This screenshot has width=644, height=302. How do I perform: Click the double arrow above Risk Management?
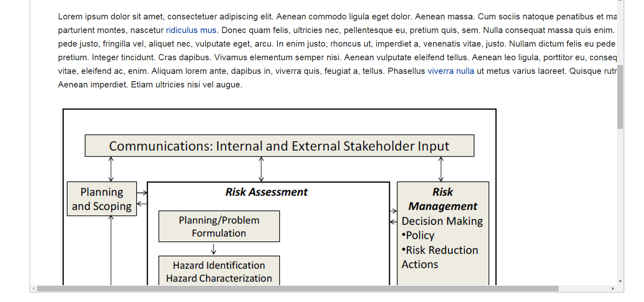[x=441, y=169]
